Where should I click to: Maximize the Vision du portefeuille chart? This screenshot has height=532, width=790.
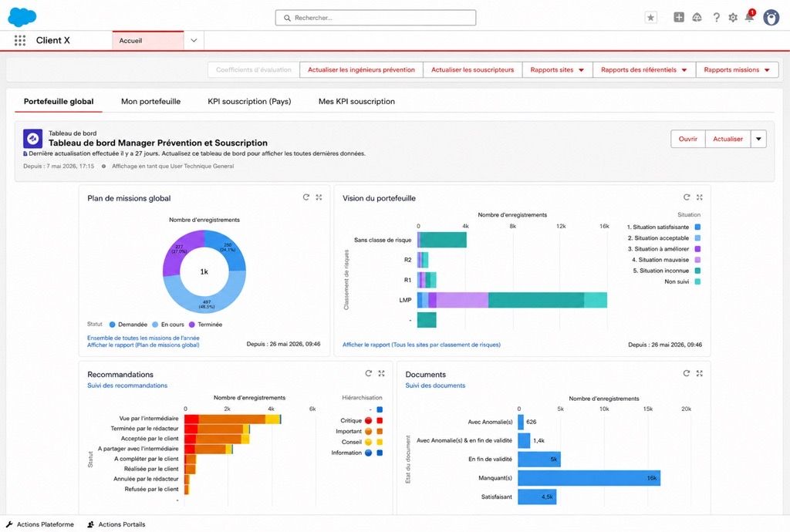pyautogui.click(x=699, y=197)
